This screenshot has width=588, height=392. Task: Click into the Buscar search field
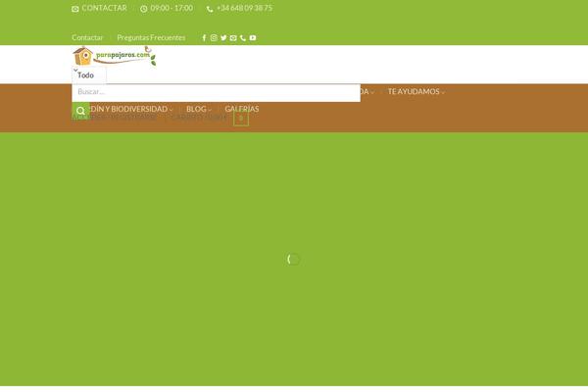(x=216, y=92)
